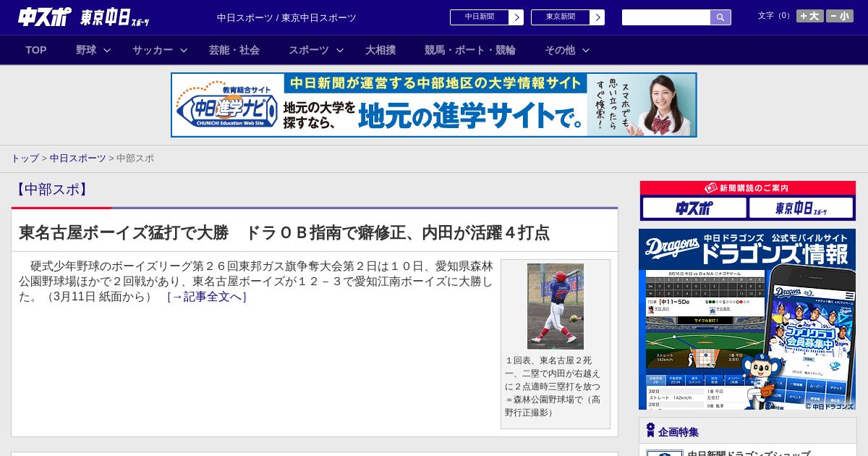868x456 pixels.
Task: Click the トップ breadcrumb link
Action: (x=25, y=159)
